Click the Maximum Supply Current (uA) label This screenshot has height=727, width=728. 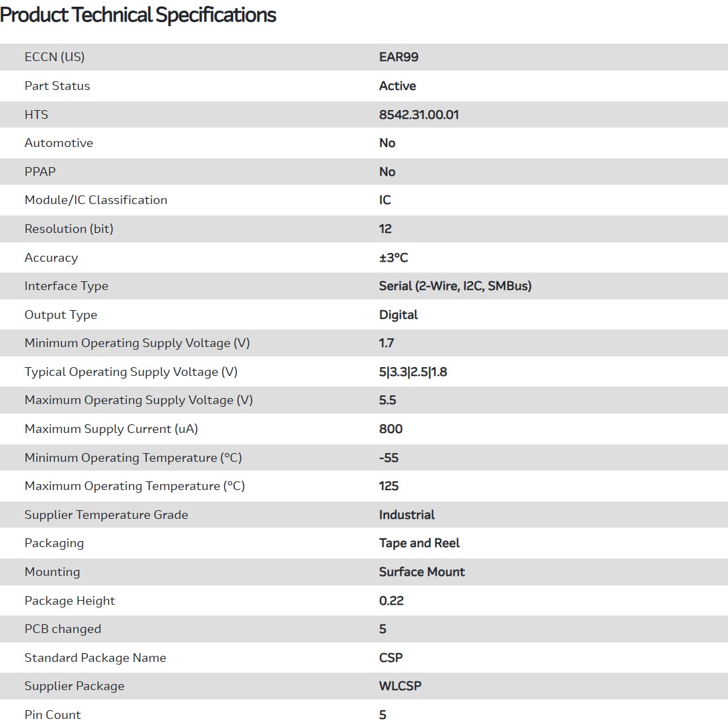pos(111,429)
